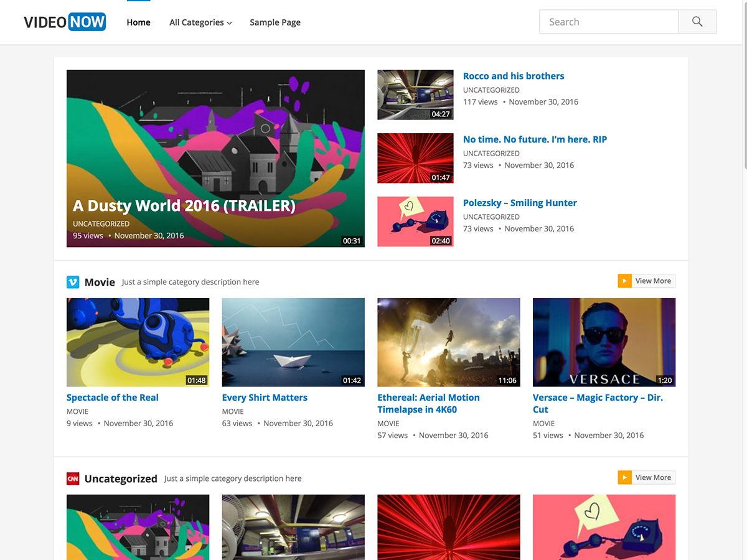Expand the All Categories dropdown
The image size is (747, 560).
click(x=200, y=22)
